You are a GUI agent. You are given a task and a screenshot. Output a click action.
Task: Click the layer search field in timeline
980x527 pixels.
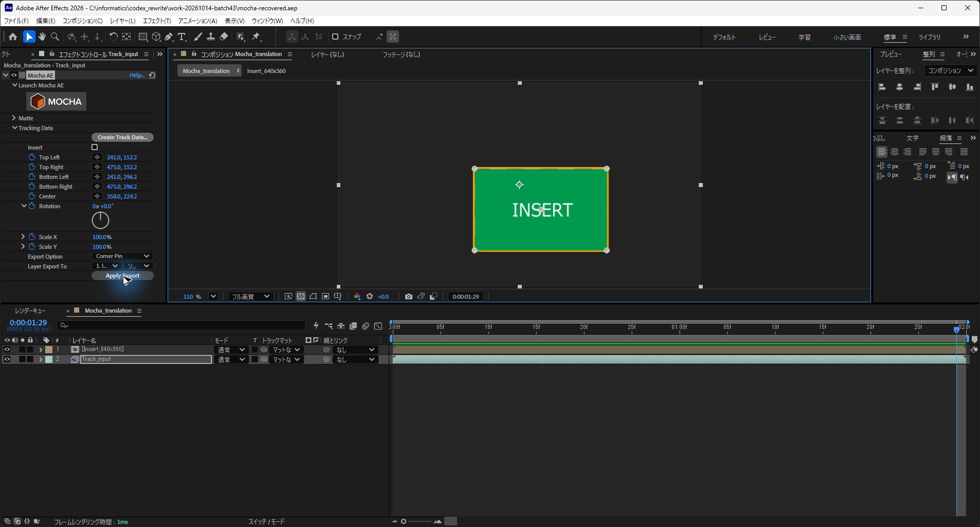182,325
